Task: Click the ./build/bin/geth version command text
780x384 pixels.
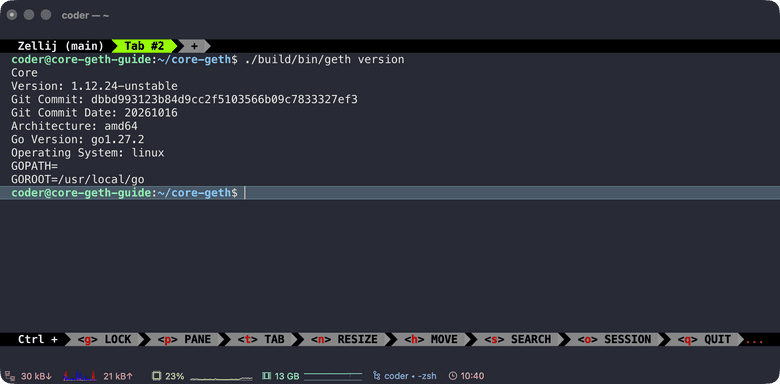Action: [x=324, y=60]
